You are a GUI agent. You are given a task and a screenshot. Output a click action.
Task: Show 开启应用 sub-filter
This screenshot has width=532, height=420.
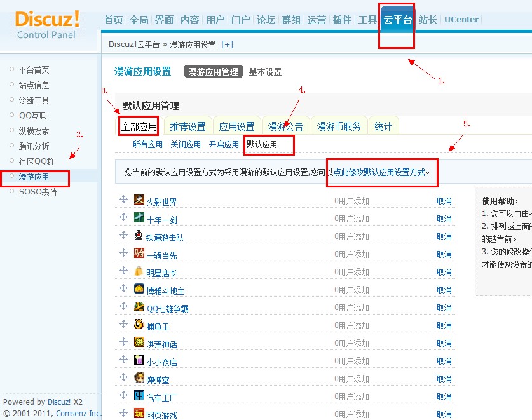pyautogui.click(x=224, y=144)
